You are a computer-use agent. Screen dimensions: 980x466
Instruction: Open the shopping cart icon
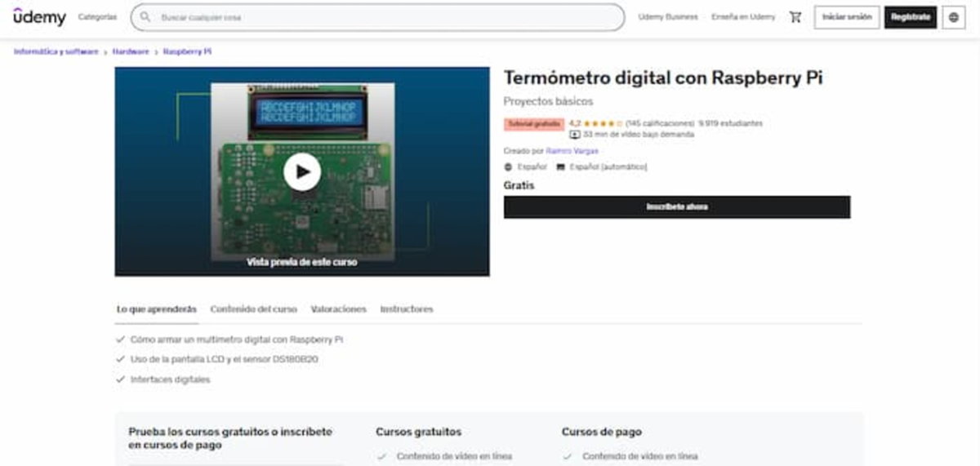(x=795, y=17)
